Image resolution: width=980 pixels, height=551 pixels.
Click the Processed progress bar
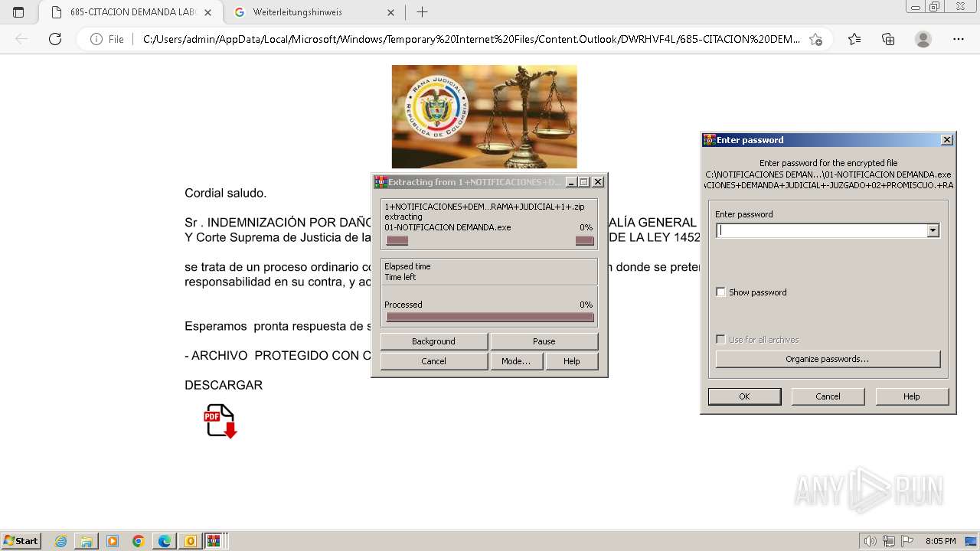(490, 317)
